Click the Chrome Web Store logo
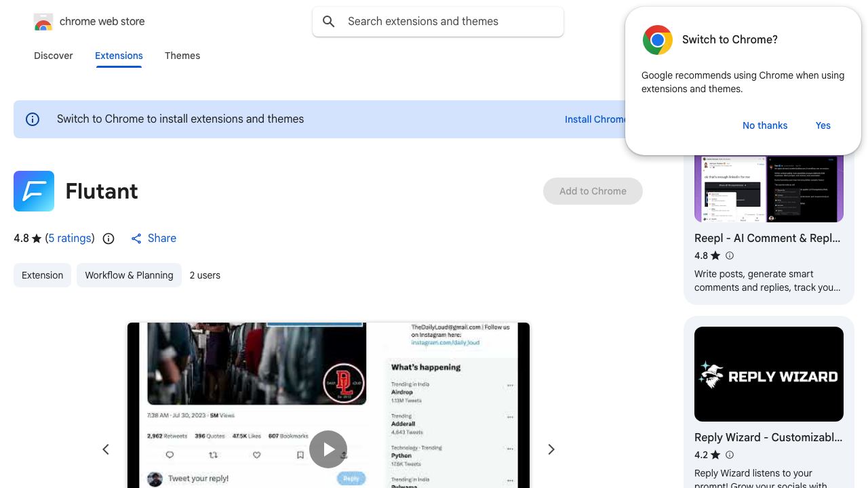868x488 pixels. click(43, 22)
